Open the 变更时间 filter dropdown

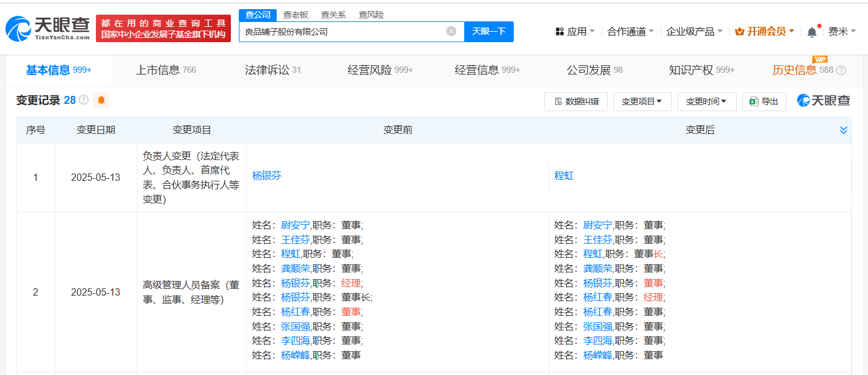(x=706, y=101)
